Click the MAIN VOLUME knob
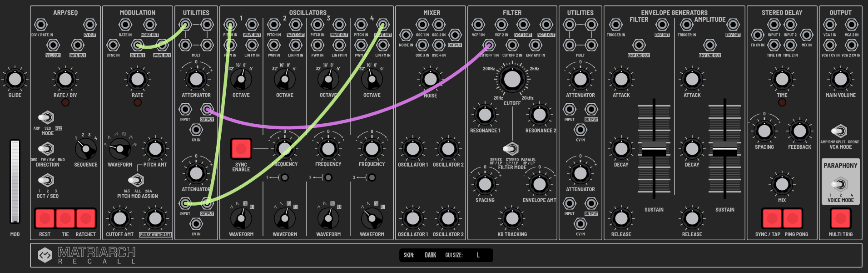Screen dimensions: 868x273 coord(841,79)
